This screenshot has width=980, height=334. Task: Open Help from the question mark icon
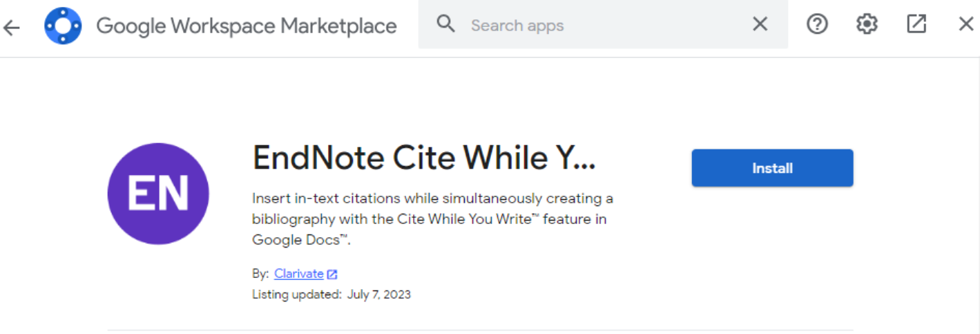tap(817, 25)
